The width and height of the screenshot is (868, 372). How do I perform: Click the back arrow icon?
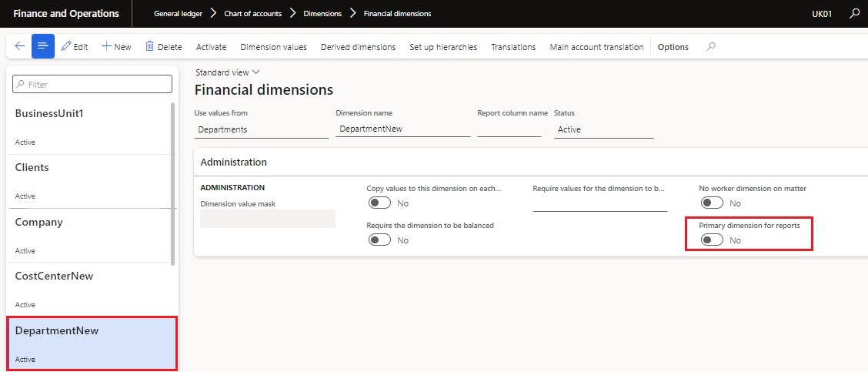[20, 46]
